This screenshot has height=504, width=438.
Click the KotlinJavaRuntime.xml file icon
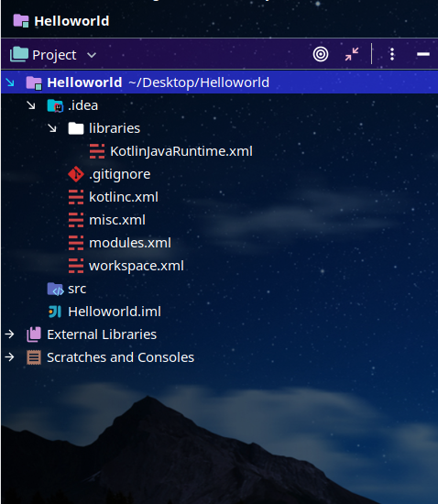tap(97, 151)
